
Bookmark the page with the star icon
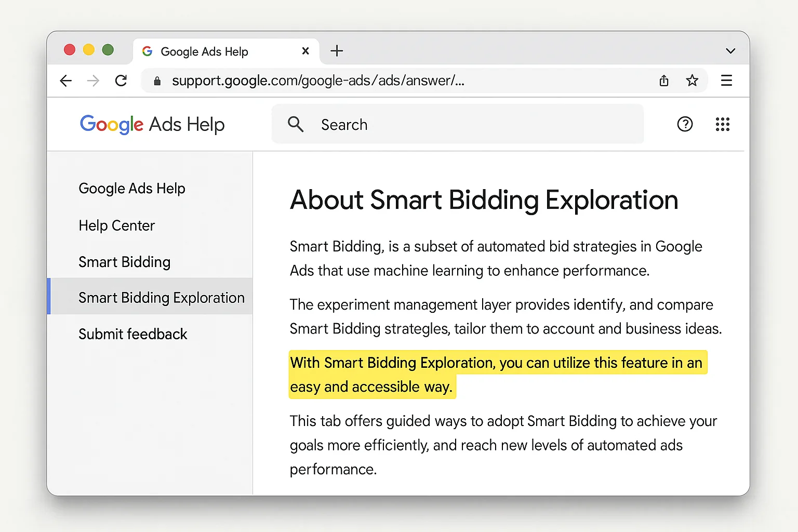(x=692, y=81)
